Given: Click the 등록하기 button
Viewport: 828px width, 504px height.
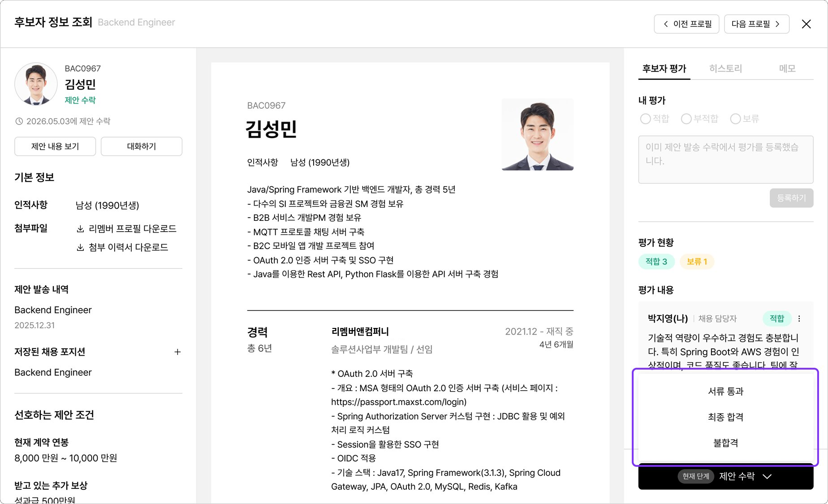Looking at the screenshot, I should click(x=791, y=198).
